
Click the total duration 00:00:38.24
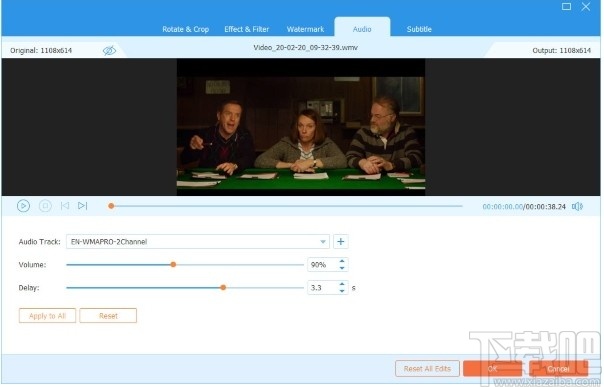point(545,207)
